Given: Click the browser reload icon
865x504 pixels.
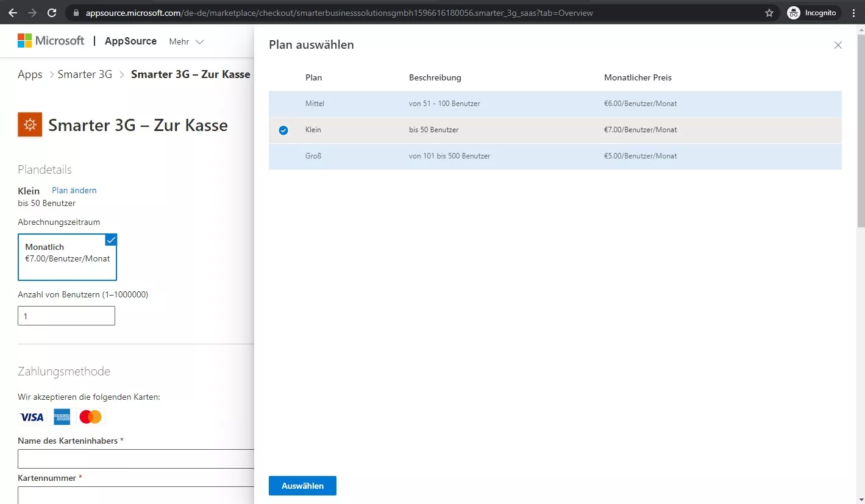Looking at the screenshot, I should 51,12.
